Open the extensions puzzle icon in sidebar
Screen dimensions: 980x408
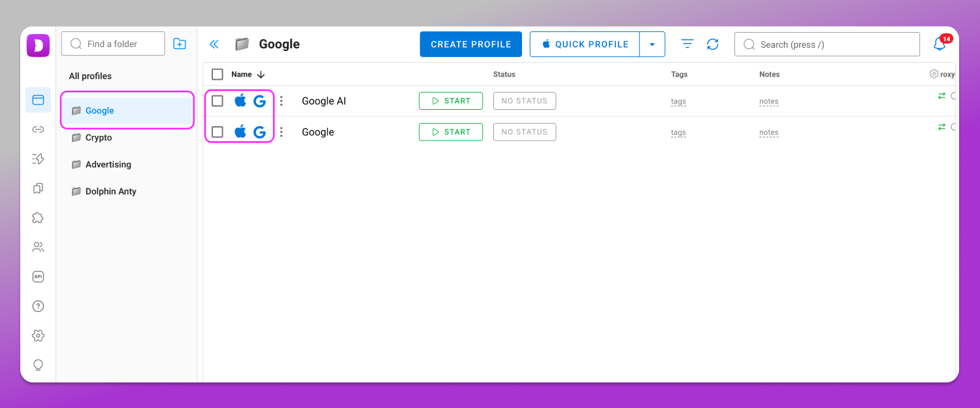click(x=38, y=218)
